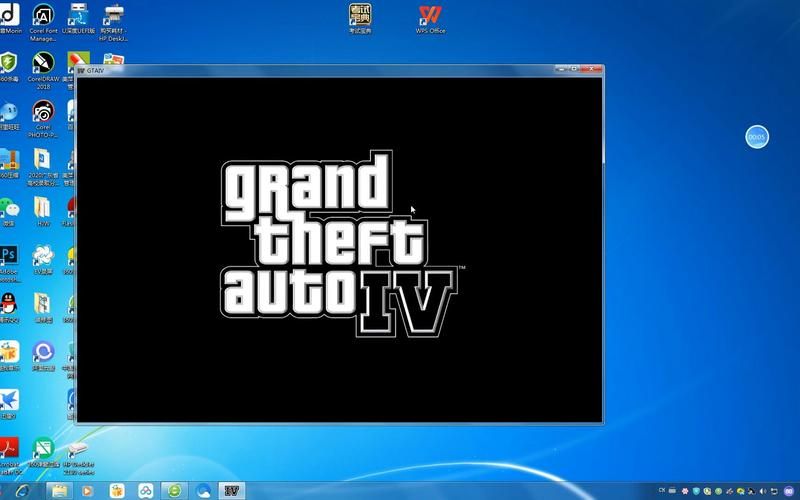800x500 pixels.
Task: Open the green whiteboard app desktop shortcut
Action: point(43,453)
